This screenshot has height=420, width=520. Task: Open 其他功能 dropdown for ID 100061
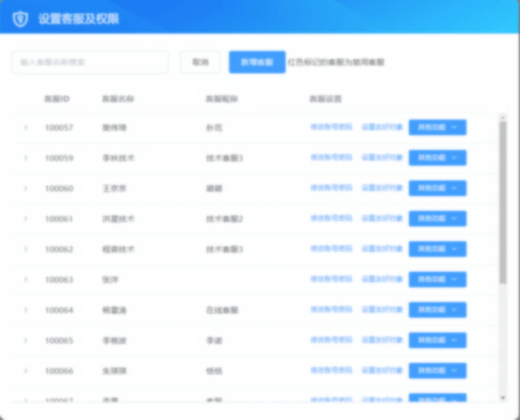click(x=437, y=219)
